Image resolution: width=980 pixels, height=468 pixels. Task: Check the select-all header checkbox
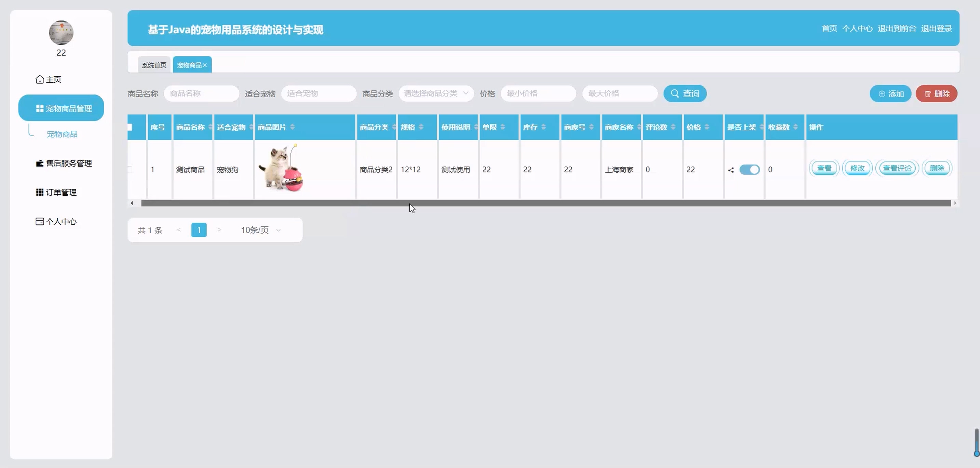pyautogui.click(x=130, y=127)
